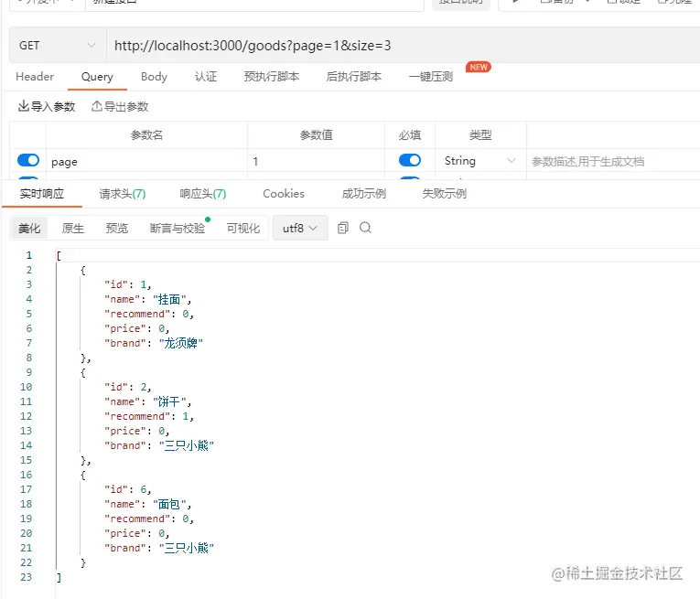Click the "id": 6 line
This screenshot has width=700, height=599.
[128, 489]
